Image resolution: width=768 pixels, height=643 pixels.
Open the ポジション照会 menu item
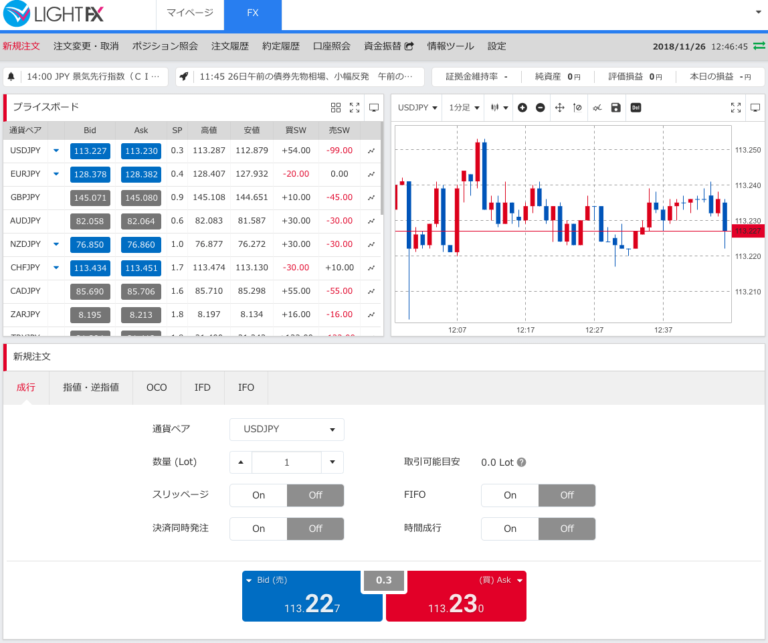(165, 46)
